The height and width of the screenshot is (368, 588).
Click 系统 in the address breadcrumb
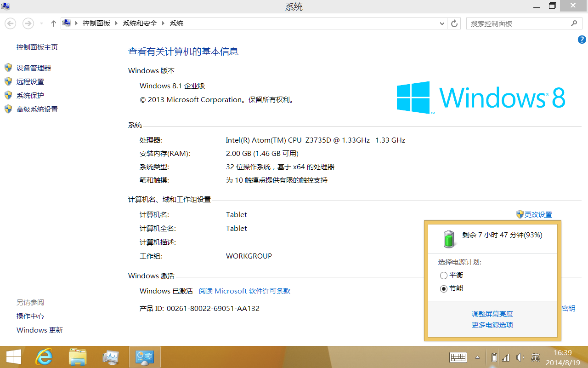pos(176,23)
